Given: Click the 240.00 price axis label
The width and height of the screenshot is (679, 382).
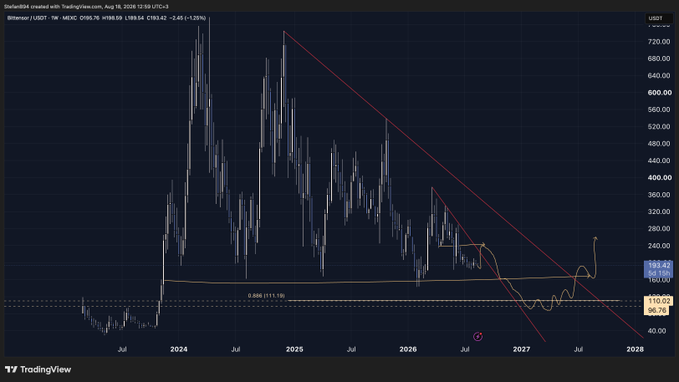Looking at the screenshot, I should coord(659,246).
